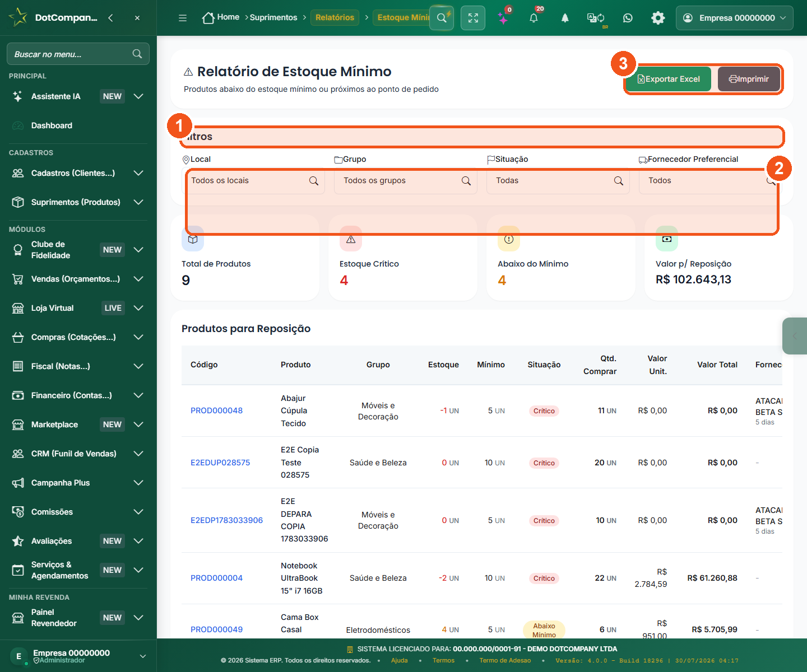The width and height of the screenshot is (807, 672).
Task: Click the Dashboard gauge icon in sidebar
Action: click(18, 125)
